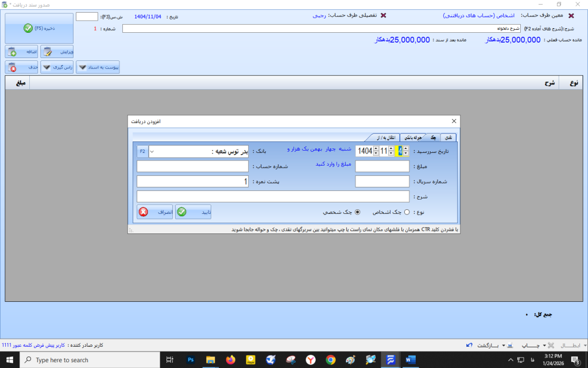588x368 pixels.
Task: Open Google Chrome from the taskbar
Action: [331, 360]
